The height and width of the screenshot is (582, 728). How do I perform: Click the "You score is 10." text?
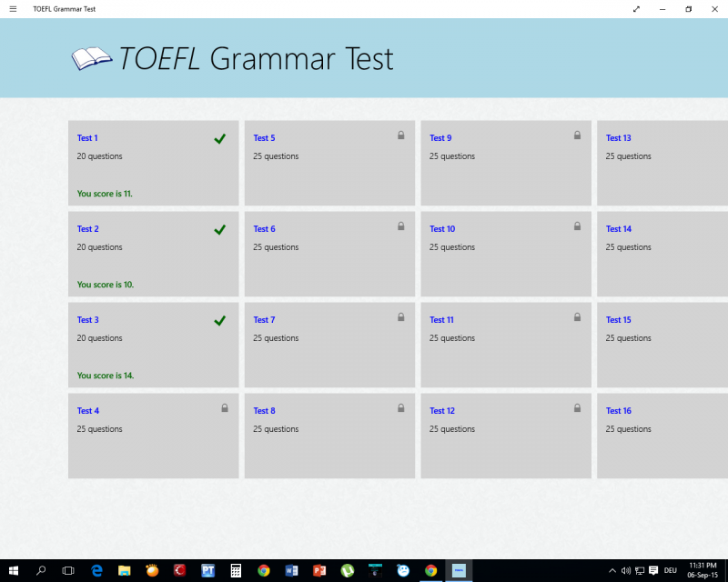106,285
